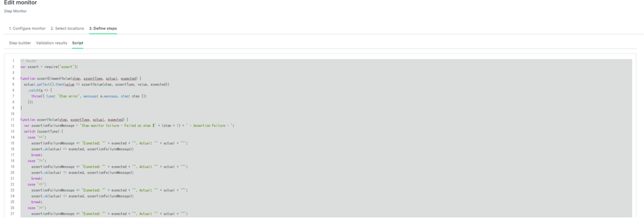This screenshot has height=219, width=644.
Task: Click the var assert require line
Action: (49, 67)
